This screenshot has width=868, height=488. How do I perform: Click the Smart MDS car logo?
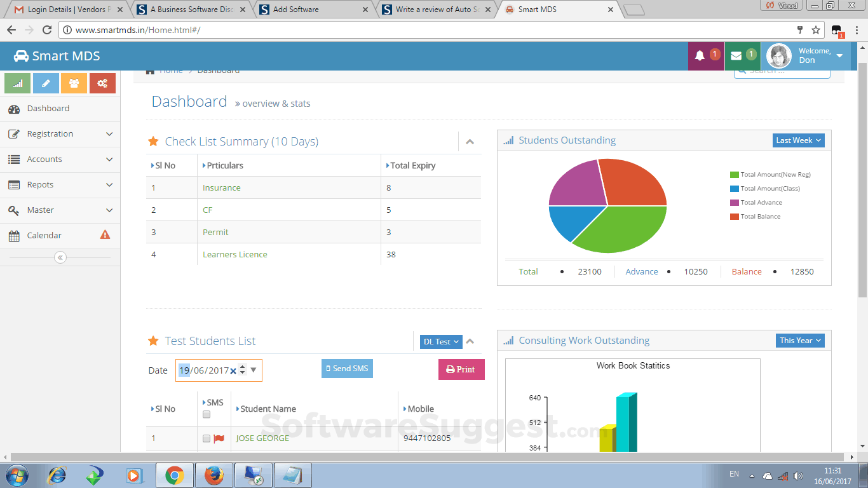tap(21, 56)
